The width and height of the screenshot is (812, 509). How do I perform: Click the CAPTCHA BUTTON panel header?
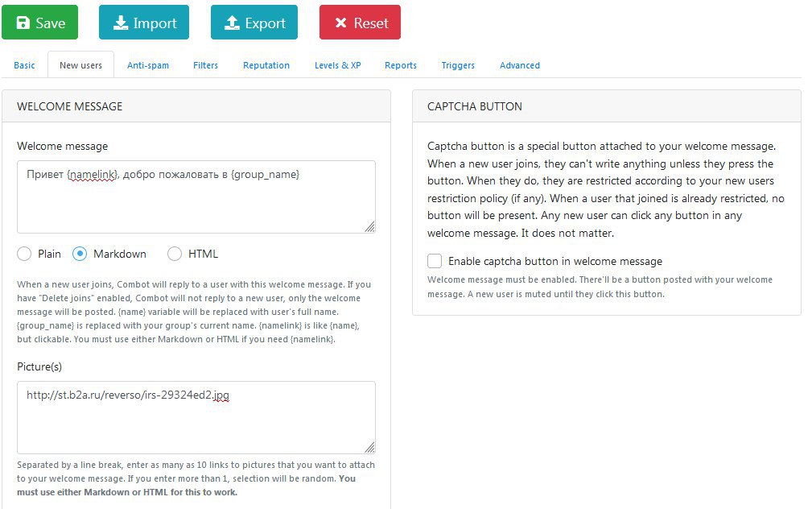607,106
